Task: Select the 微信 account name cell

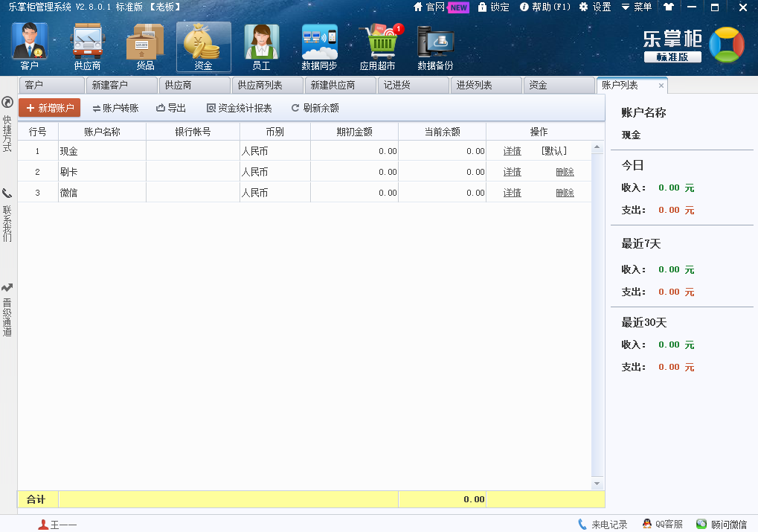Action: coord(102,193)
